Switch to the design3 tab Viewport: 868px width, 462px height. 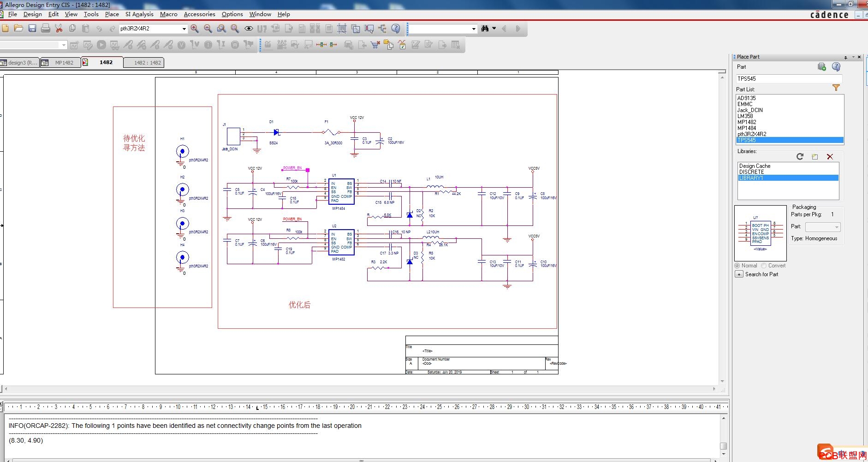pos(19,63)
